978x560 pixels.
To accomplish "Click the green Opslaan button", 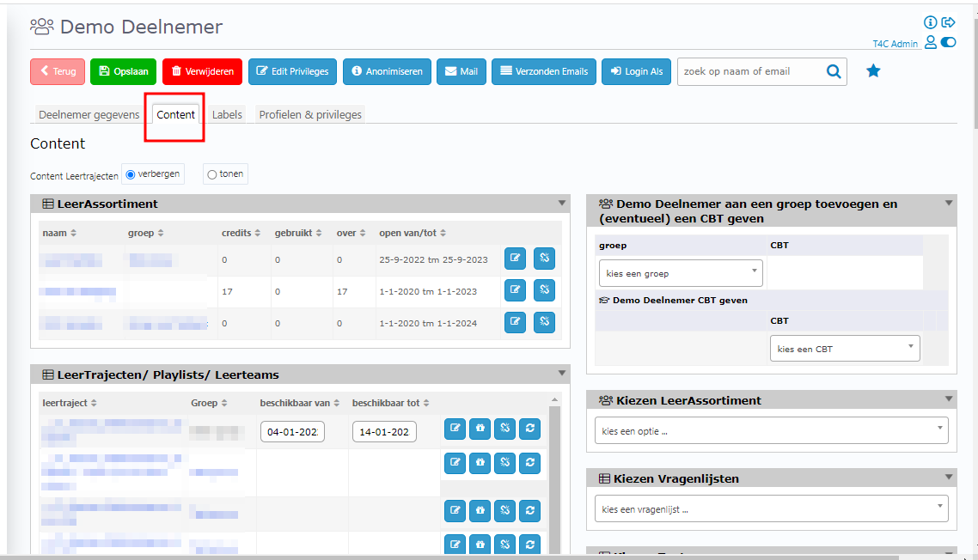I will tap(123, 72).
